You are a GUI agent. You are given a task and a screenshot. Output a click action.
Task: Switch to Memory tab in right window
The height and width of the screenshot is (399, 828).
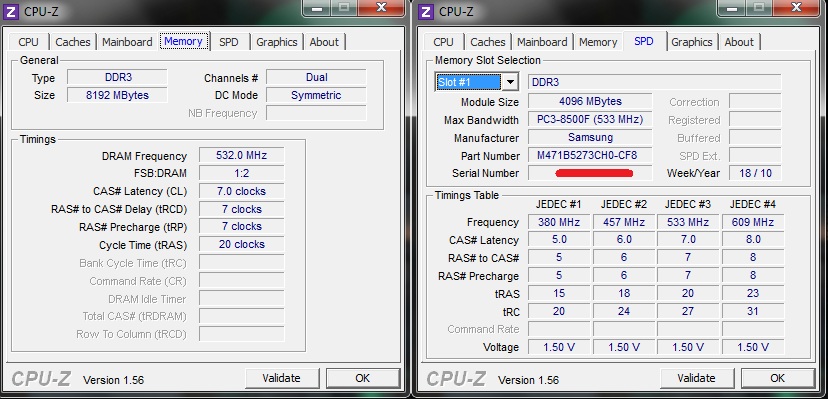pyautogui.click(x=598, y=42)
